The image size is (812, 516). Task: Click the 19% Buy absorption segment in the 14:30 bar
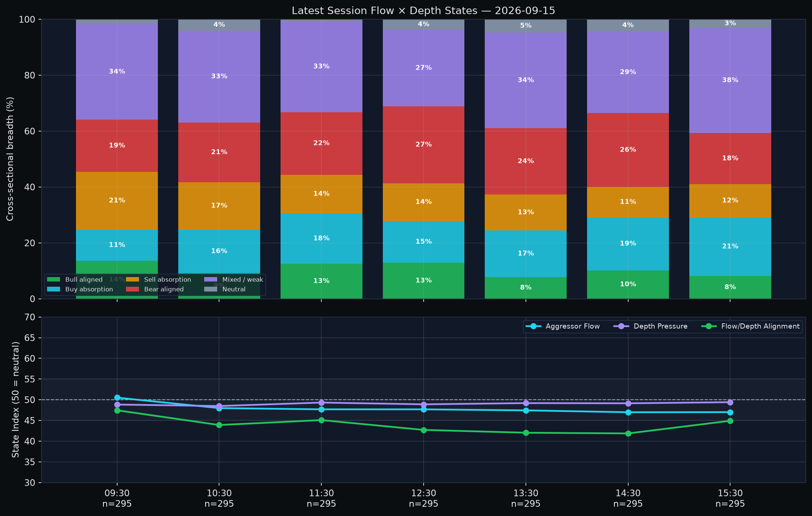(628, 244)
